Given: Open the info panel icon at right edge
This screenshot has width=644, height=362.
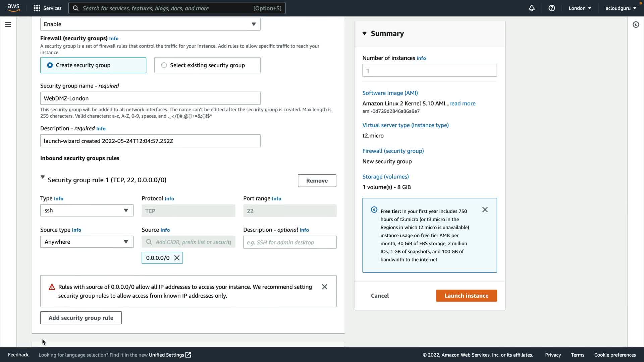Looking at the screenshot, I should pyautogui.click(x=636, y=24).
